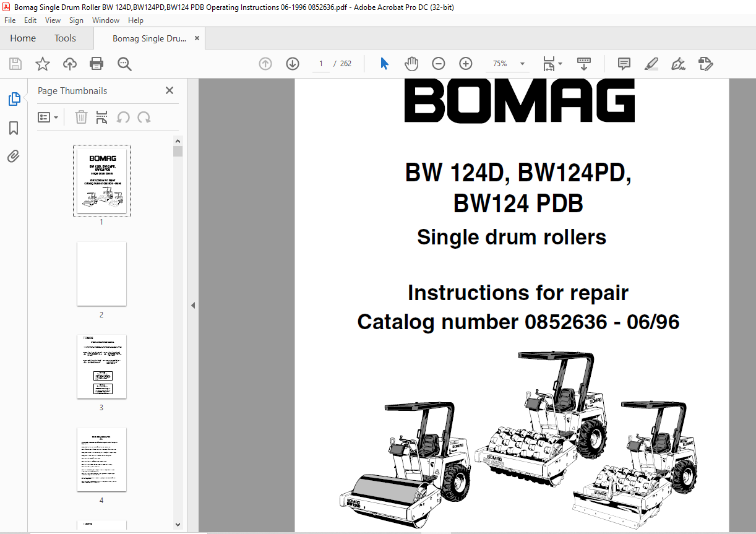756x534 pixels.
Task: Switch to the Home tab
Action: pyautogui.click(x=23, y=38)
